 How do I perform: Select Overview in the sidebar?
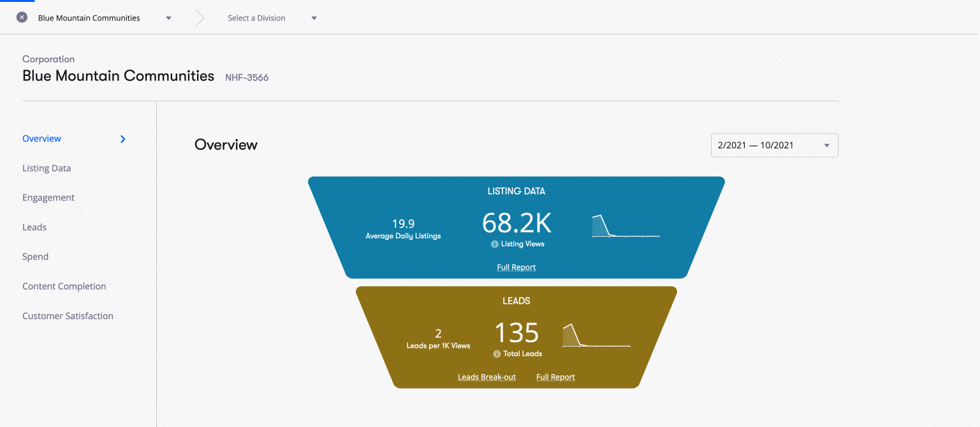42,139
